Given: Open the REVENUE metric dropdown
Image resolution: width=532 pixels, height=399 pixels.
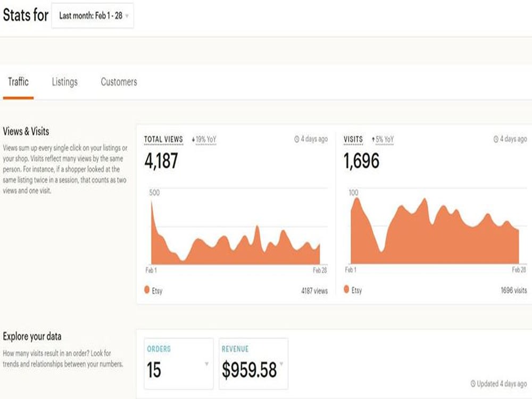Looking at the screenshot, I should [x=253, y=364].
